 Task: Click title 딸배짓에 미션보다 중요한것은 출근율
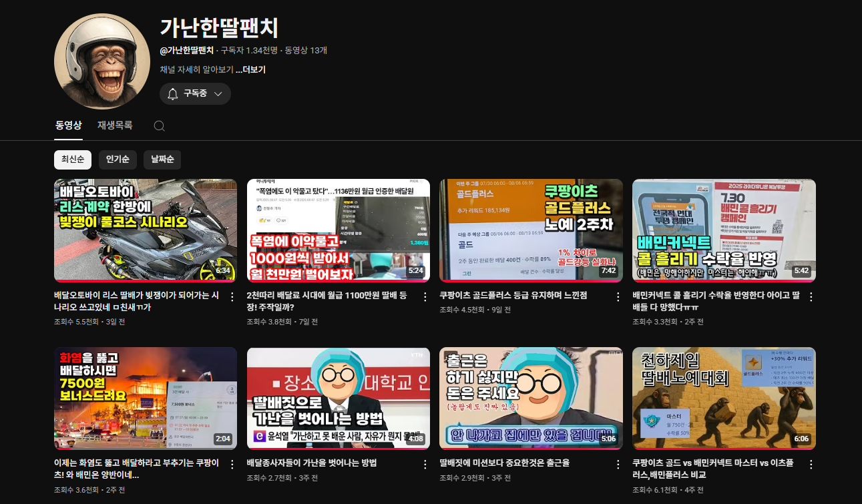[x=504, y=463]
